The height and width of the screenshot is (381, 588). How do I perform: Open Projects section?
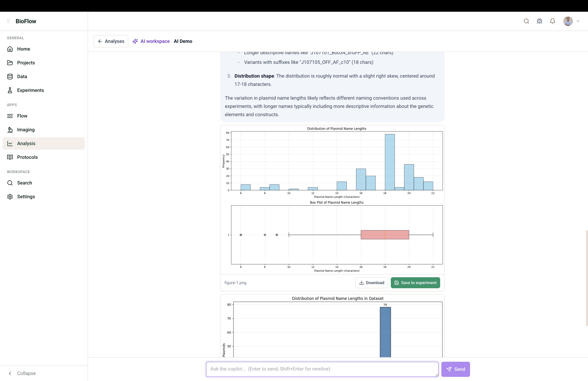pos(44,63)
